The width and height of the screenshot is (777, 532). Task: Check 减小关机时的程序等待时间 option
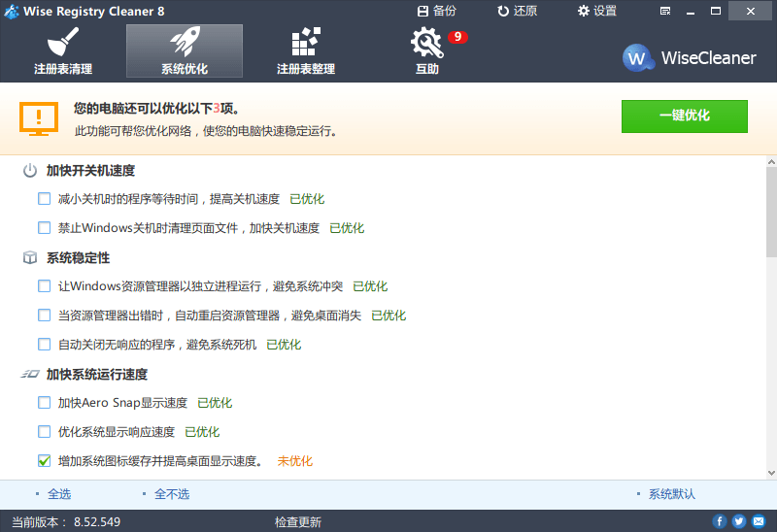[x=44, y=199]
